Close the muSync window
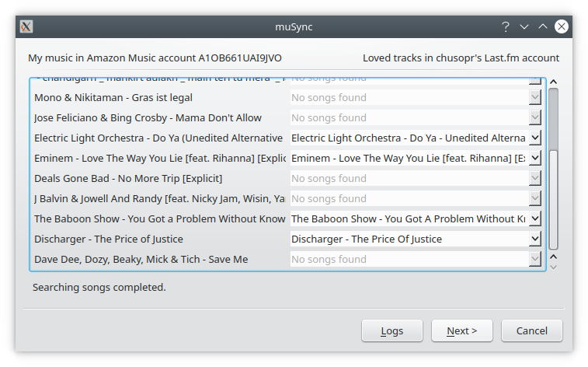 point(562,26)
